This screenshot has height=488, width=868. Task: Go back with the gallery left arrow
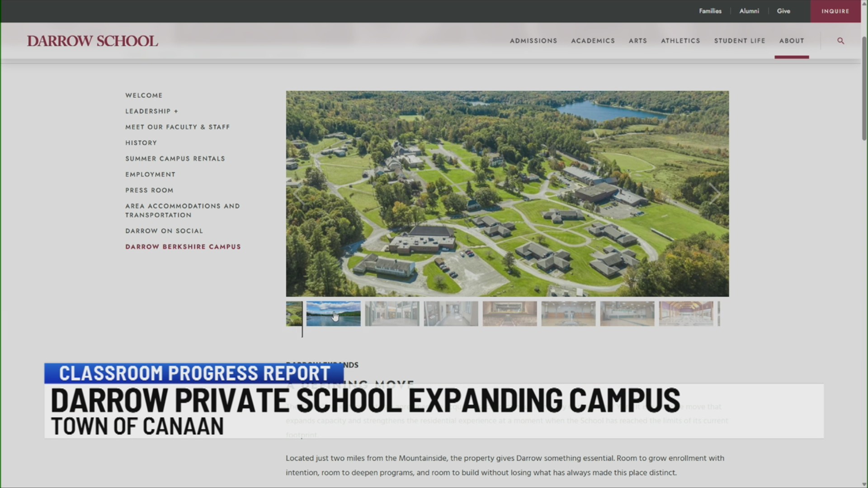(300, 194)
